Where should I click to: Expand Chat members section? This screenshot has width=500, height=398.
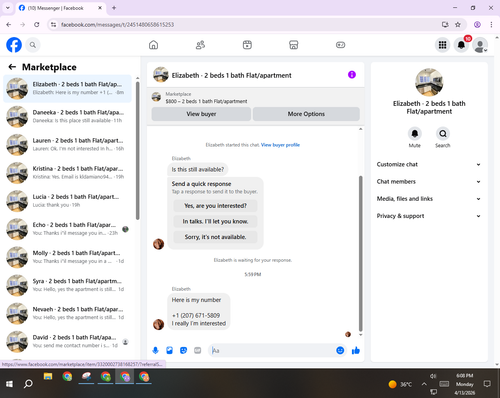tap(429, 182)
